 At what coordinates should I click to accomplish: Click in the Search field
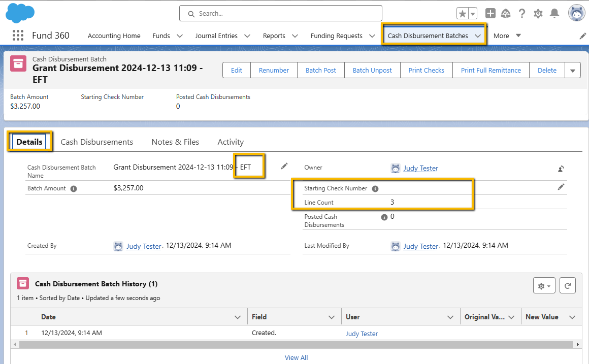click(281, 14)
